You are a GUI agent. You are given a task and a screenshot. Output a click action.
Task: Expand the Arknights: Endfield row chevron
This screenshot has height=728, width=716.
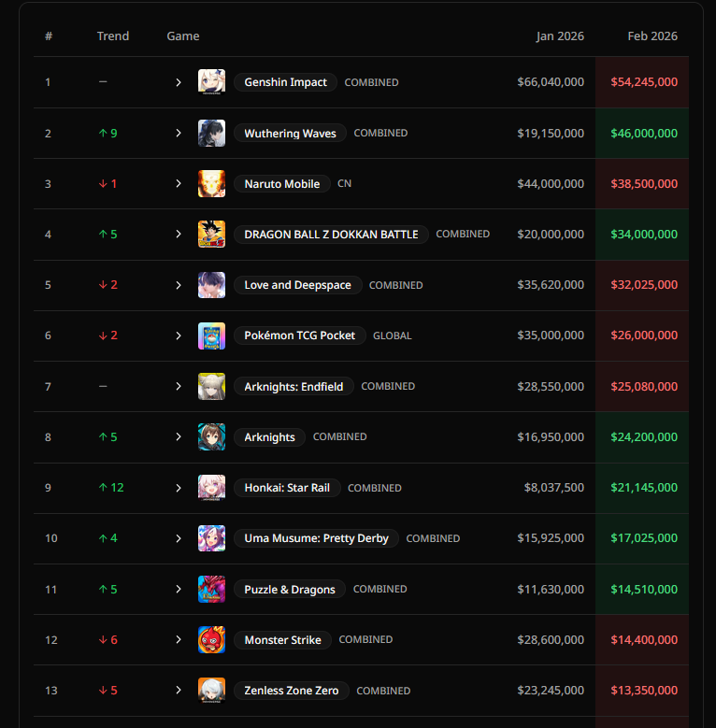coord(179,386)
